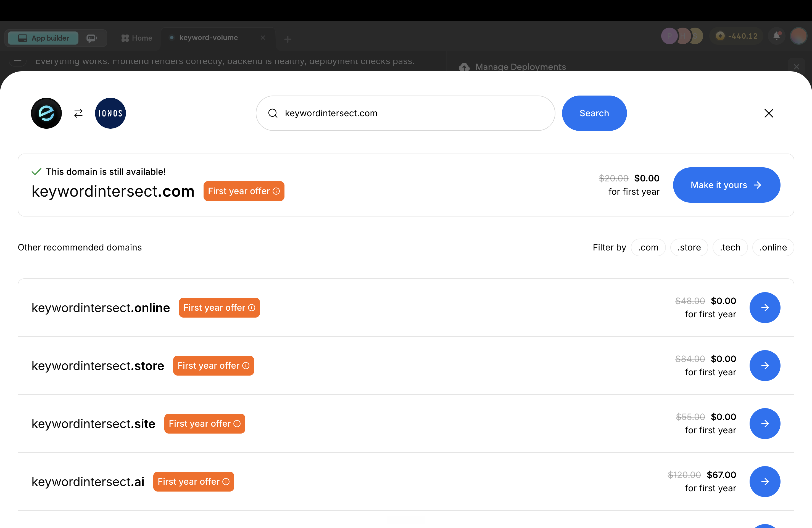The width and height of the screenshot is (812, 528).
Task: Select arrow button for keywordintersect.online
Action: coord(764,308)
